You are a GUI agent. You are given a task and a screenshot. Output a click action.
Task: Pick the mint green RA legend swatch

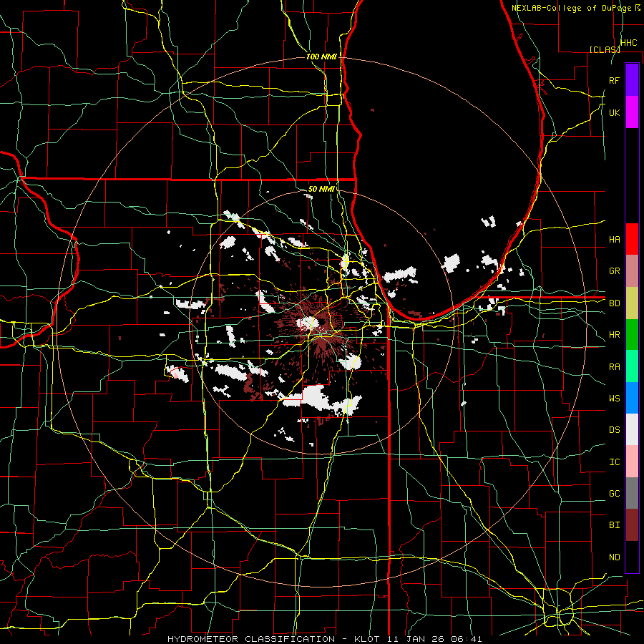pos(632,366)
